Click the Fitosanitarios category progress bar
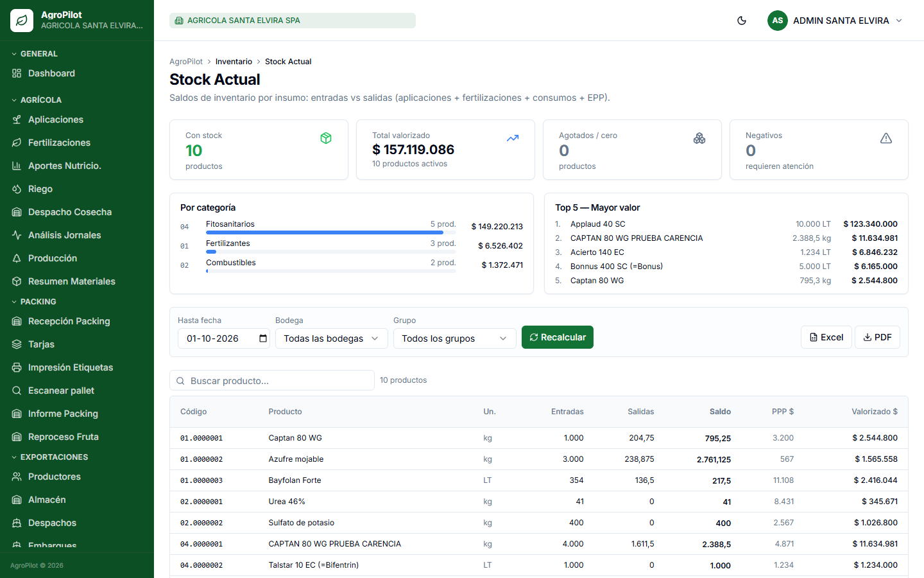Viewport: 924px width, 578px height. click(x=331, y=232)
